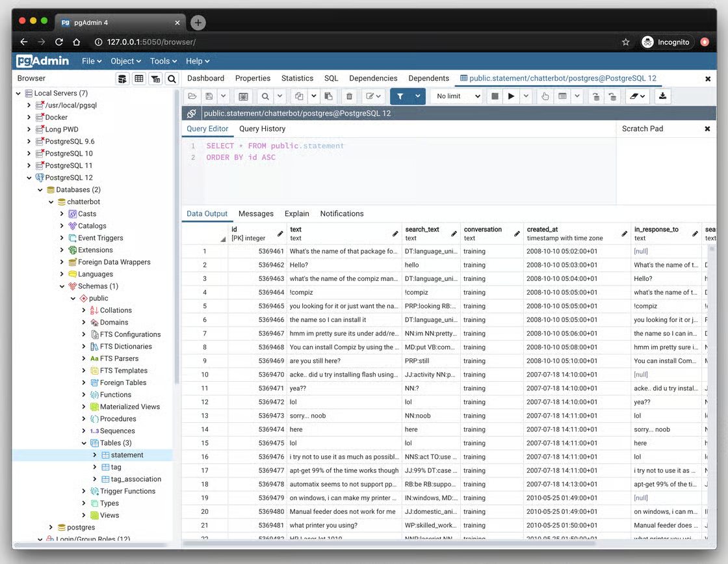Screen dimensions: 728x564
Task: Expand the Docker server node
Action: pyautogui.click(x=29, y=118)
